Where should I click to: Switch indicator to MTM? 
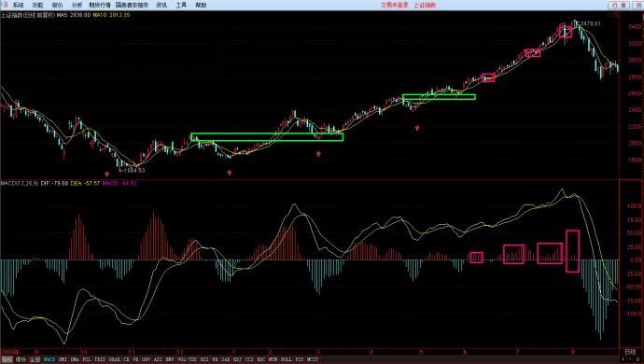click(273, 359)
